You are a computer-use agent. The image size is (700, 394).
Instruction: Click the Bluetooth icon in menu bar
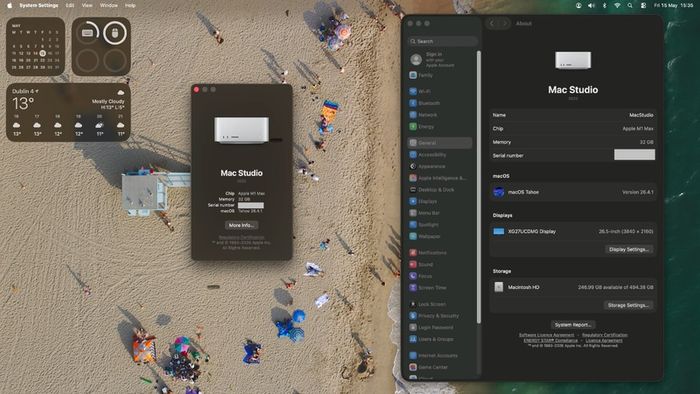604,5
